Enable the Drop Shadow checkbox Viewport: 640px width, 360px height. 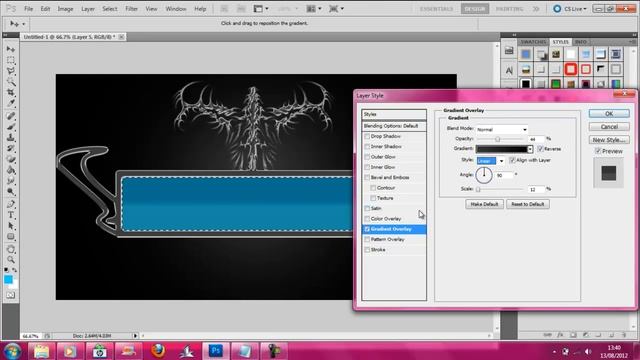click(367, 136)
